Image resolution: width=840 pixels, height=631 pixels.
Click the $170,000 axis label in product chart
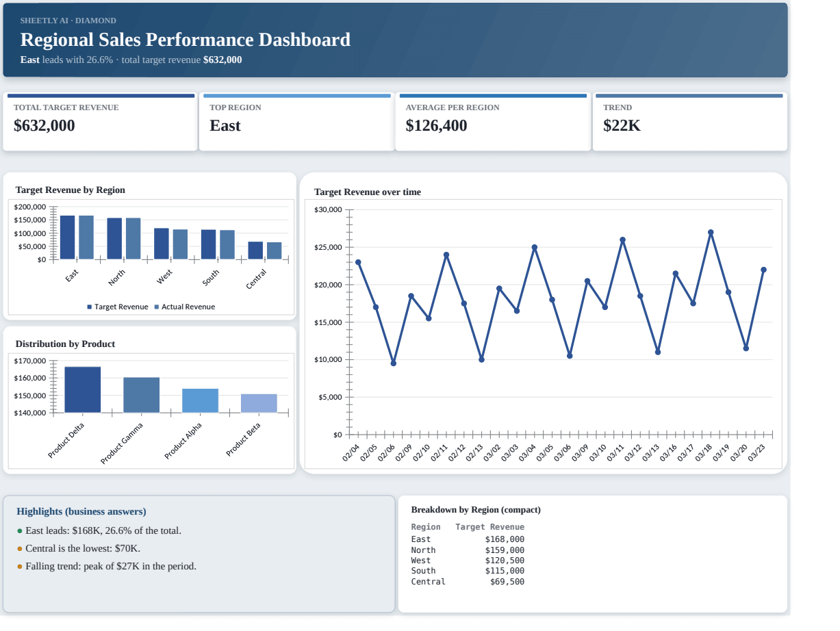click(x=30, y=361)
